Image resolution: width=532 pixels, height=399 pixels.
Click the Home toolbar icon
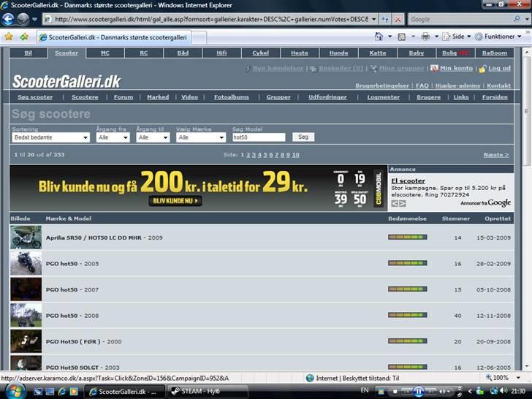[x=379, y=36]
